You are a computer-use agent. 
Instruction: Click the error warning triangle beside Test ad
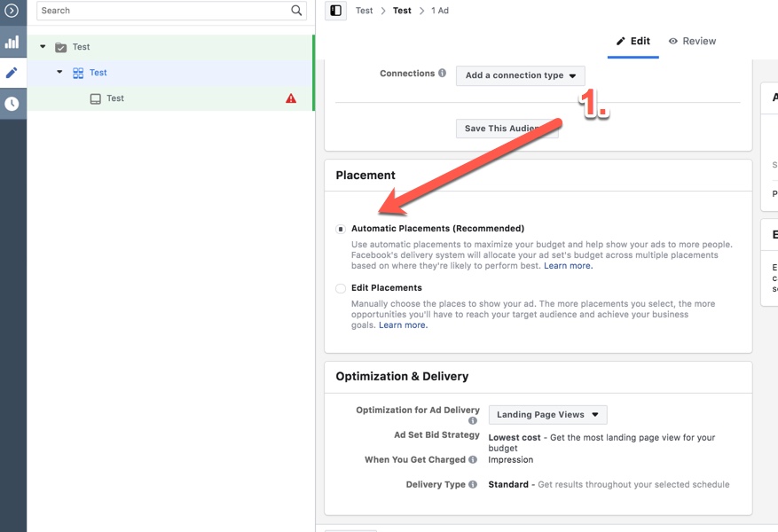[291, 98]
